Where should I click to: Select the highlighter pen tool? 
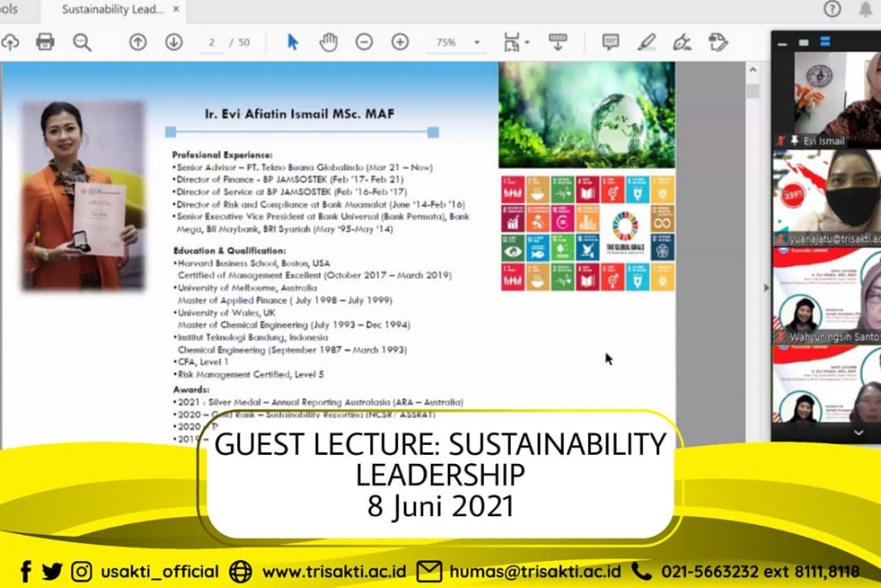(x=646, y=42)
